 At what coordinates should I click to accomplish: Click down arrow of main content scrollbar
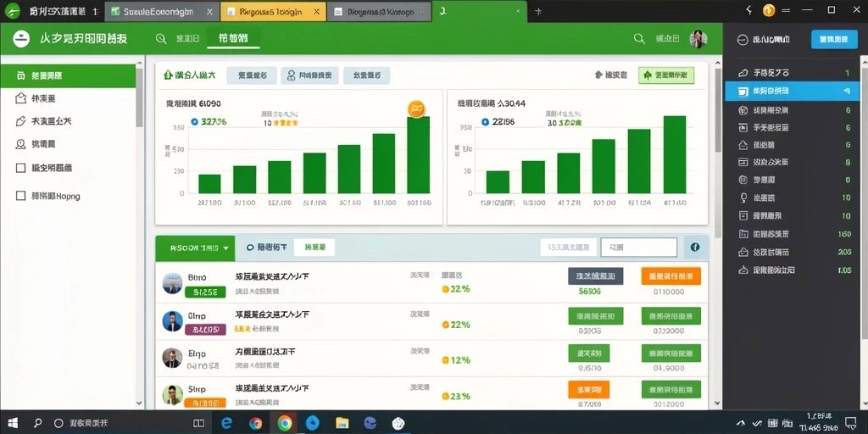718,404
